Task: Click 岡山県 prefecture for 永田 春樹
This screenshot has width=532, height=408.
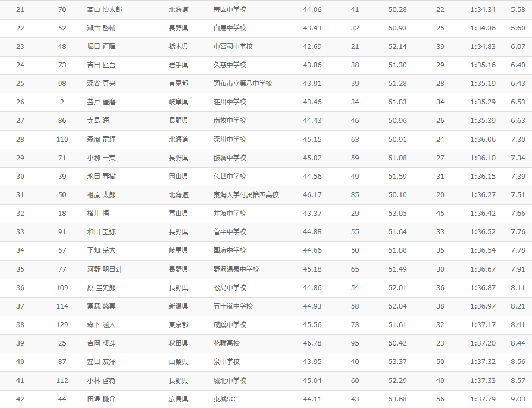Action: pyautogui.click(x=178, y=177)
